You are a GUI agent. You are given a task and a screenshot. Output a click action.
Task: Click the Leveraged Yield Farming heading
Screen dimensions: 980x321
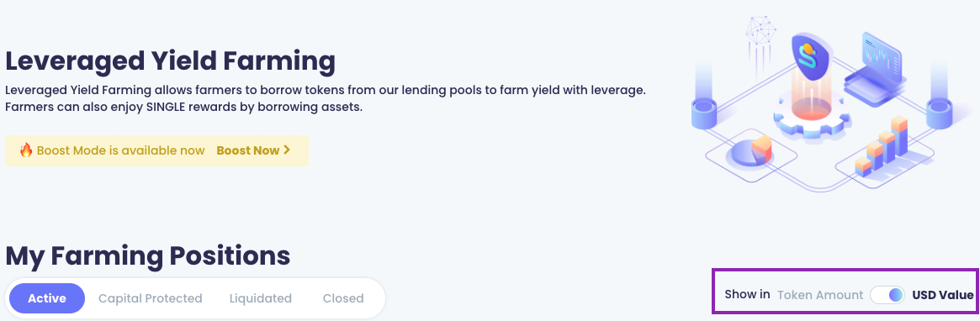[170, 62]
